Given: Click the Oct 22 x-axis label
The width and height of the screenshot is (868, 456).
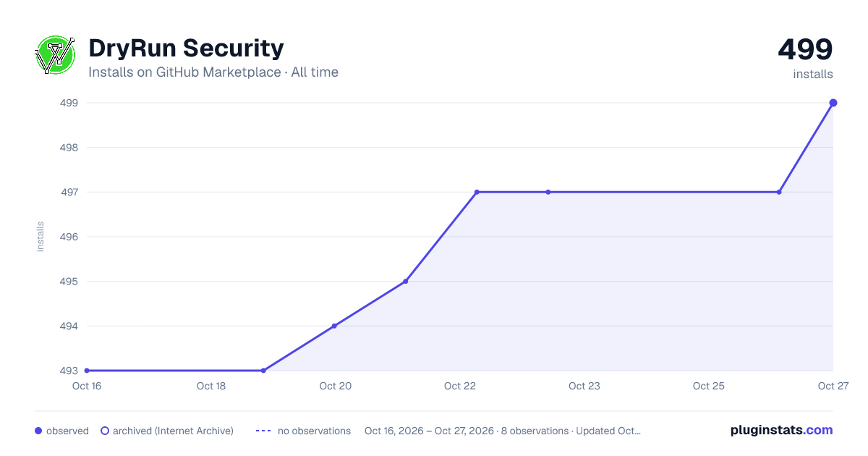Looking at the screenshot, I should 460,386.
